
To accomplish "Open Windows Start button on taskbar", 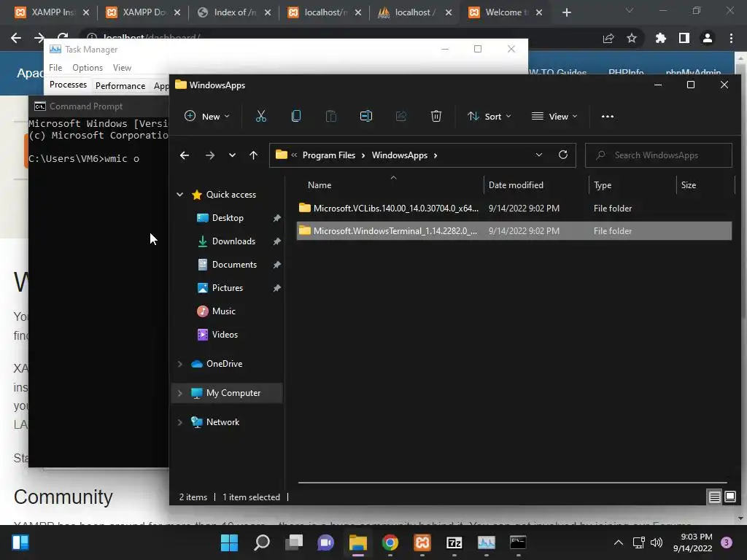I will click(229, 542).
